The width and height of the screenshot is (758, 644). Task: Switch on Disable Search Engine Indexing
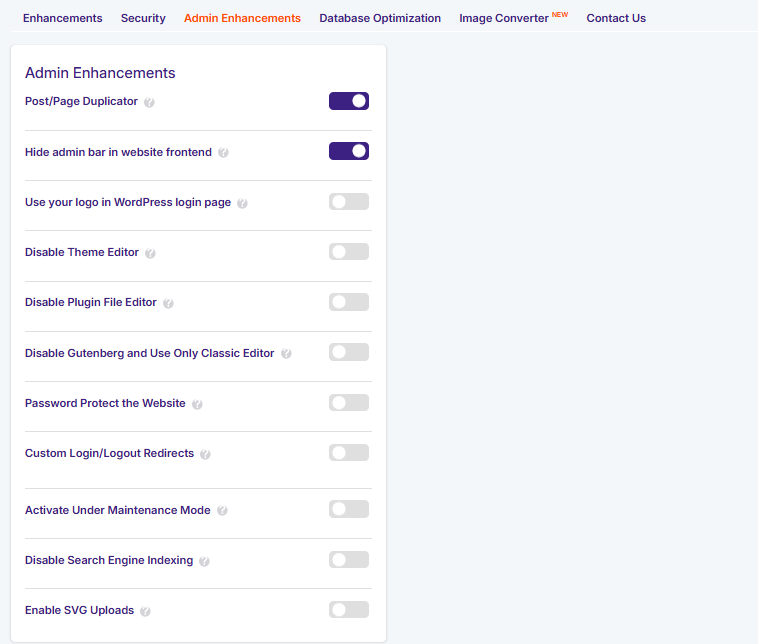point(349,559)
